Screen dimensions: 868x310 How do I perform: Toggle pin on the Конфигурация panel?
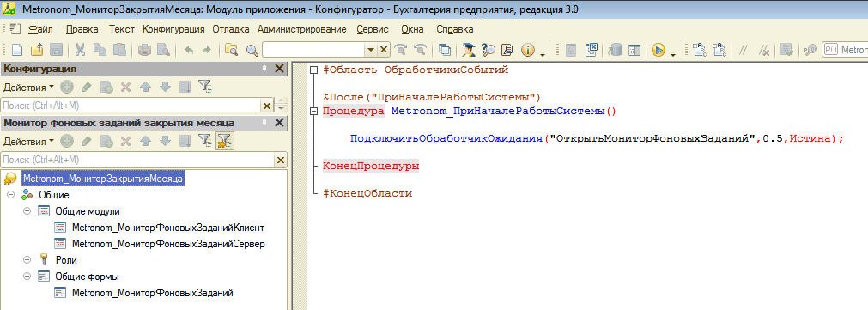click(264, 69)
